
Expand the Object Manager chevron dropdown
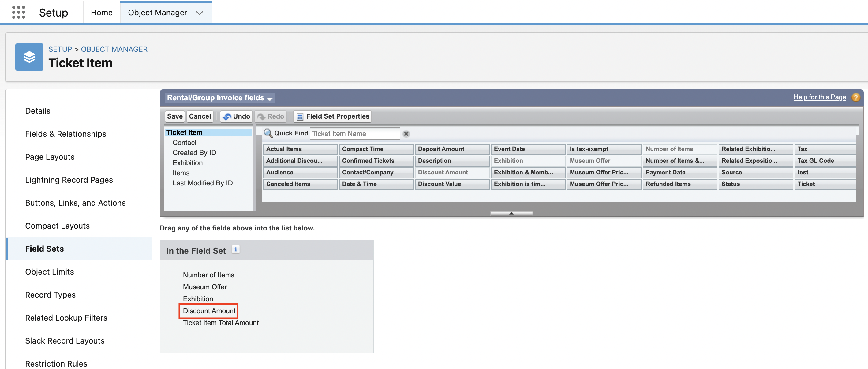coord(200,13)
